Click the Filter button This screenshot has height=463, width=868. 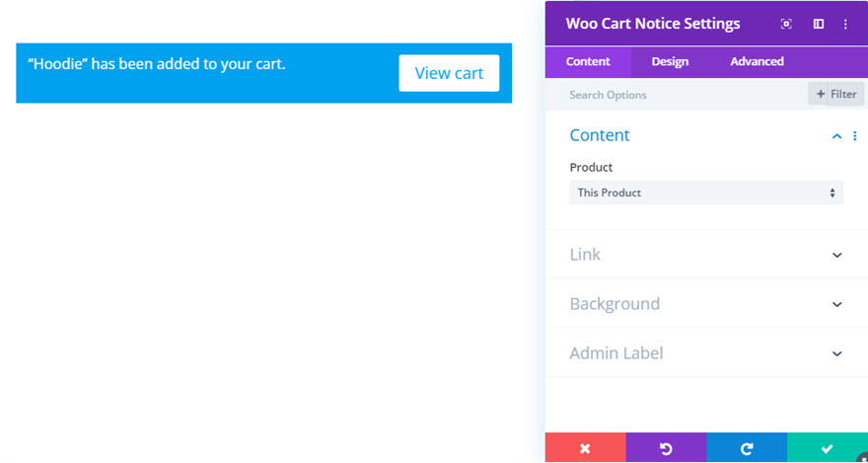coord(835,94)
